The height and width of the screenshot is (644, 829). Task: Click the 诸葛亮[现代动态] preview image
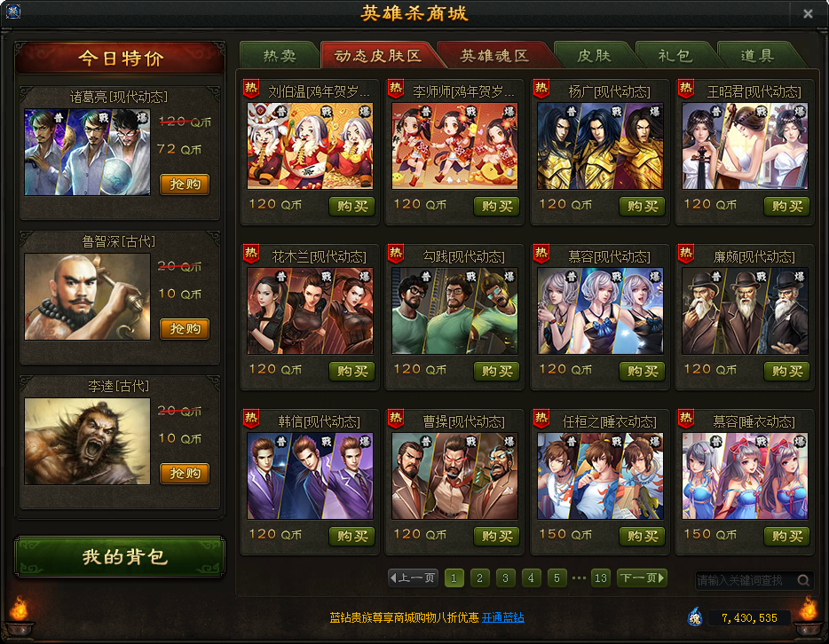(87, 153)
